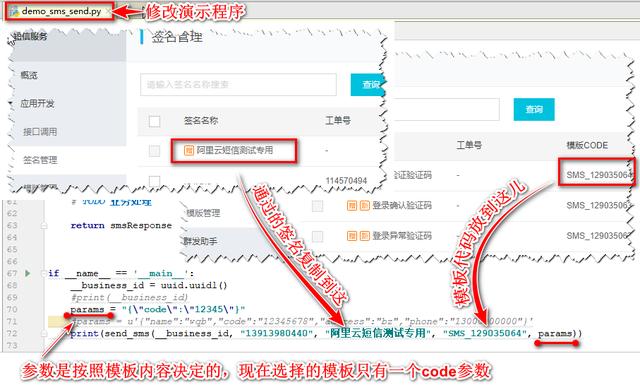The width and height of the screenshot is (640, 385).
Task: Click line number 70 in the gutter
Action: tap(12, 309)
